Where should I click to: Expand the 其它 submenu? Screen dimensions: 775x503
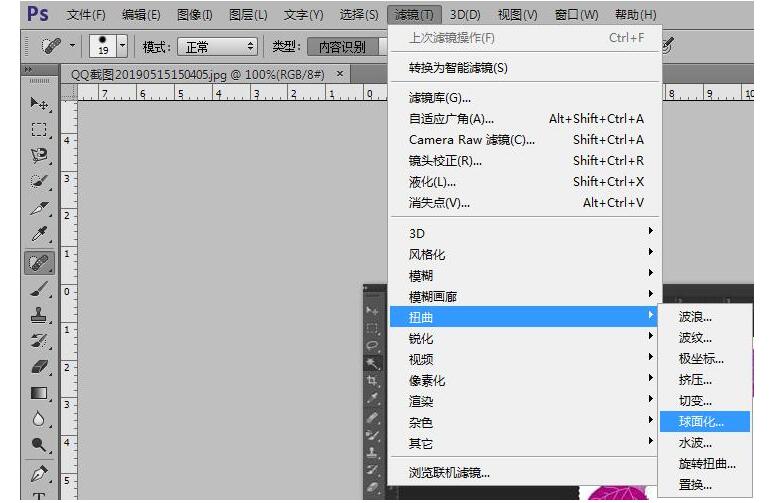pos(525,443)
